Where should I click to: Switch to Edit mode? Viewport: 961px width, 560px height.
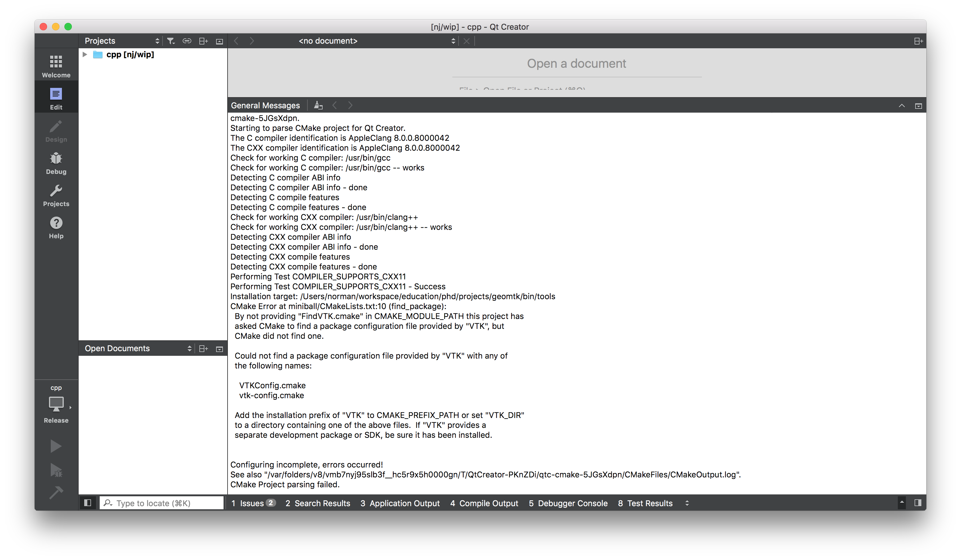(56, 98)
